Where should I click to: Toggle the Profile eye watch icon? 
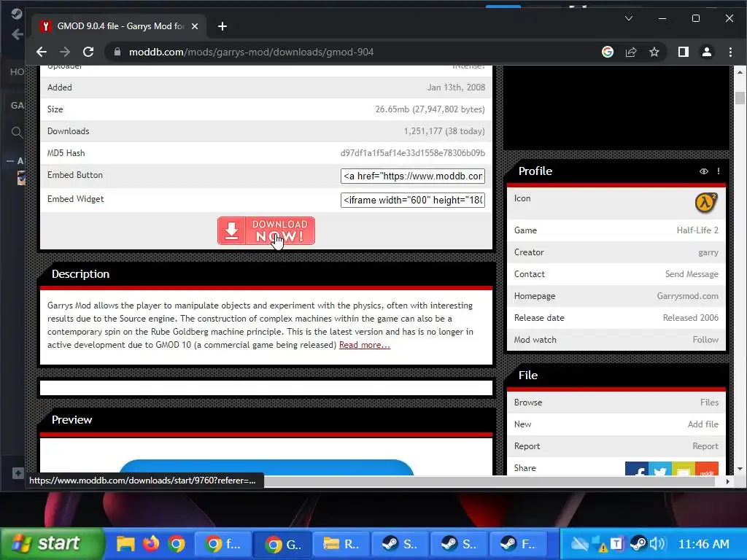704,171
